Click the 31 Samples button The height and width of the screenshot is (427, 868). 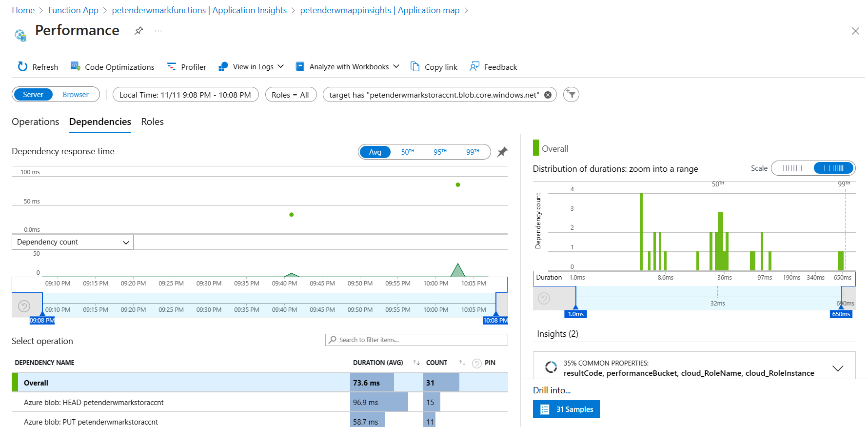pyautogui.click(x=566, y=409)
